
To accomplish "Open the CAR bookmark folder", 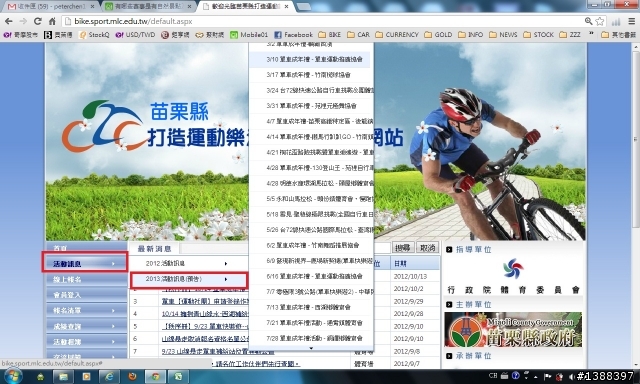I will click(x=358, y=35).
